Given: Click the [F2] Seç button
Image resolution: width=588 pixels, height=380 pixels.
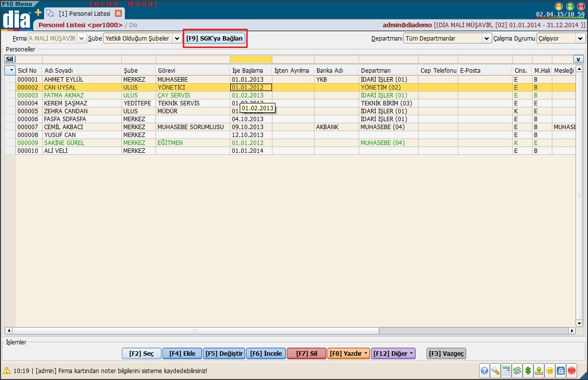Looking at the screenshot, I should click(142, 353).
